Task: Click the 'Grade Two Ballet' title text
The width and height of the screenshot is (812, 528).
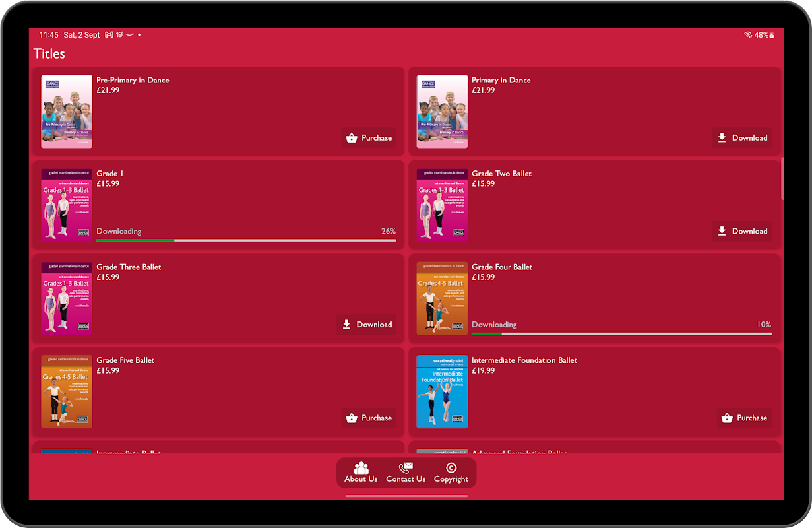Action: [x=501, y=174]
